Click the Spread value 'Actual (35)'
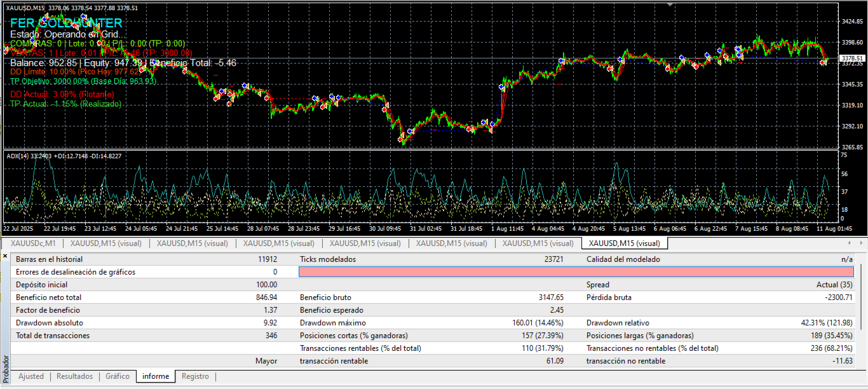This screenshot has height=389, width=868. click(834, 285)
